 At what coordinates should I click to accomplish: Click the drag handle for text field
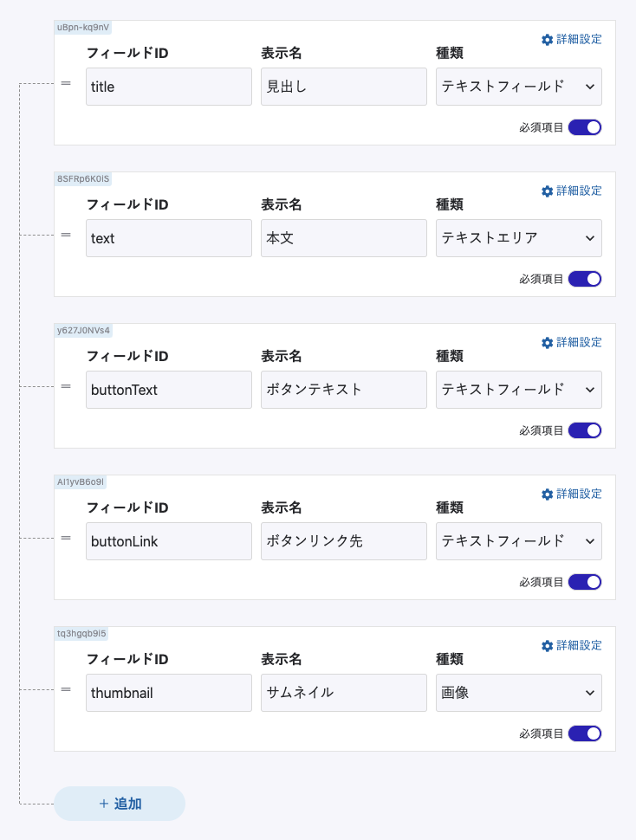click(66, 235)
